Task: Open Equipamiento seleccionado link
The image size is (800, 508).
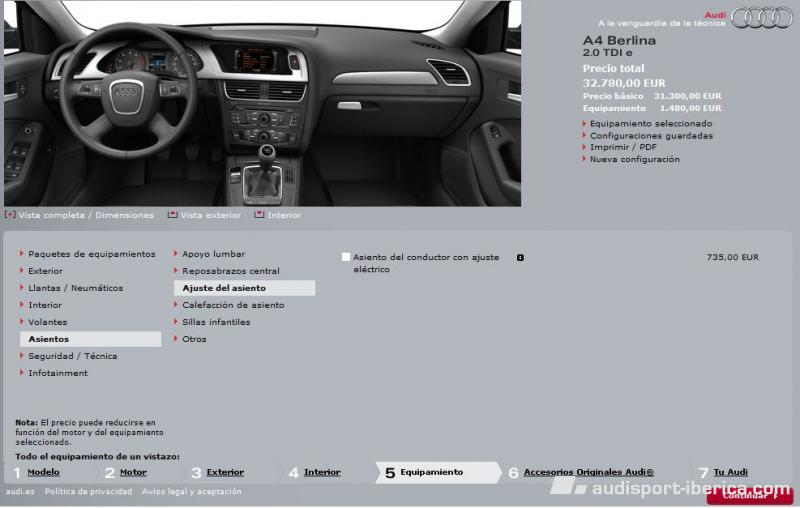Action: pyautogui.click(x=651, y=123)
